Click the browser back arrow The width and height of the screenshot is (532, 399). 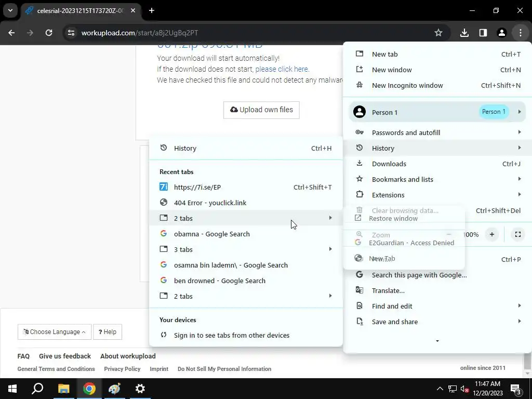coord(11,33)
